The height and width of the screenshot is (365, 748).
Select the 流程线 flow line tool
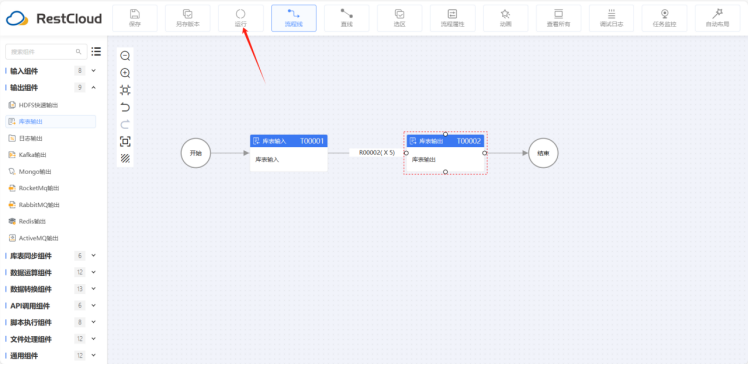click(294, 18)
